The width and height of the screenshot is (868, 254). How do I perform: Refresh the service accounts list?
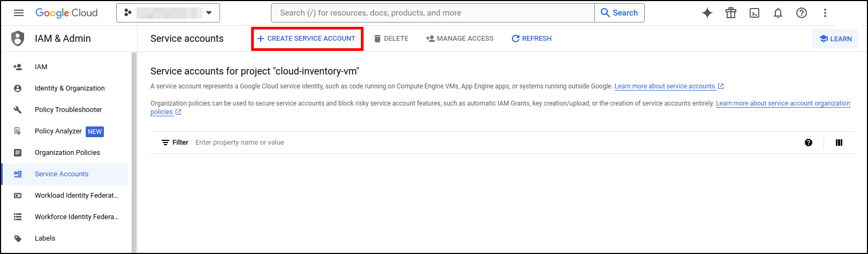tap(531, 39)
